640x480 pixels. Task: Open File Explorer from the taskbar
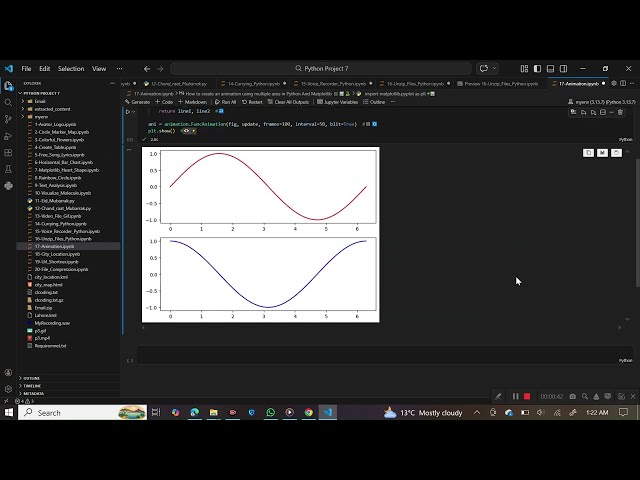(213, 412)
